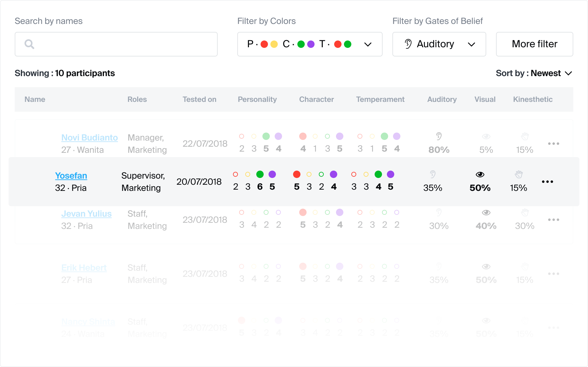Click Yosefan's red Character dot
The height and width of the screenshot is (367, 588).
click(x=296, y=175)
